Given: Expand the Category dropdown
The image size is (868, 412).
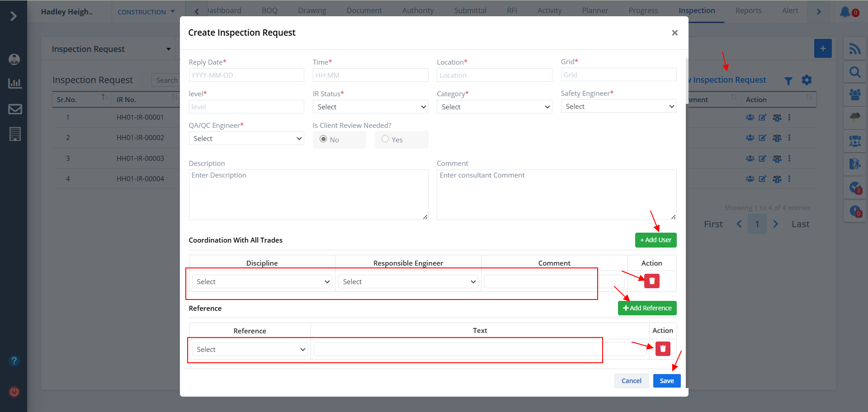Looking at the screenshot, I should [x=494, y=107].
